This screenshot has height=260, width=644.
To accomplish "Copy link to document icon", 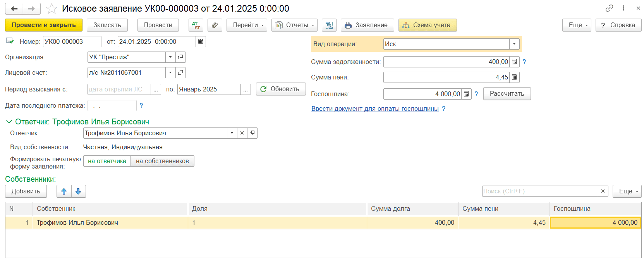I will (x=609, y=8).
